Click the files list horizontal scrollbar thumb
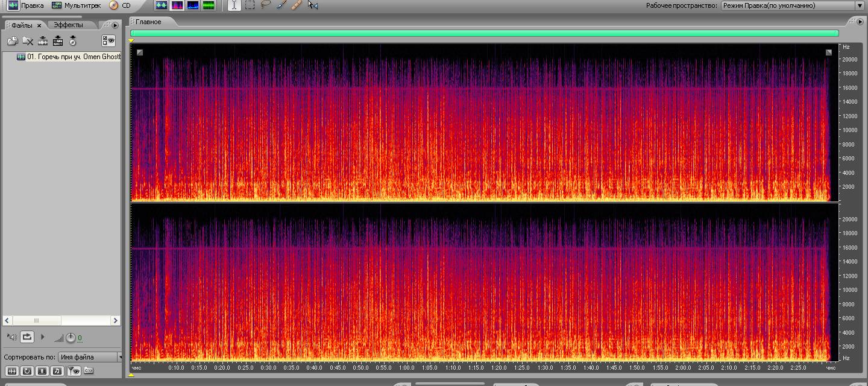Image resolution: width=868 pixels, height=386 pixels. (36, 321)
